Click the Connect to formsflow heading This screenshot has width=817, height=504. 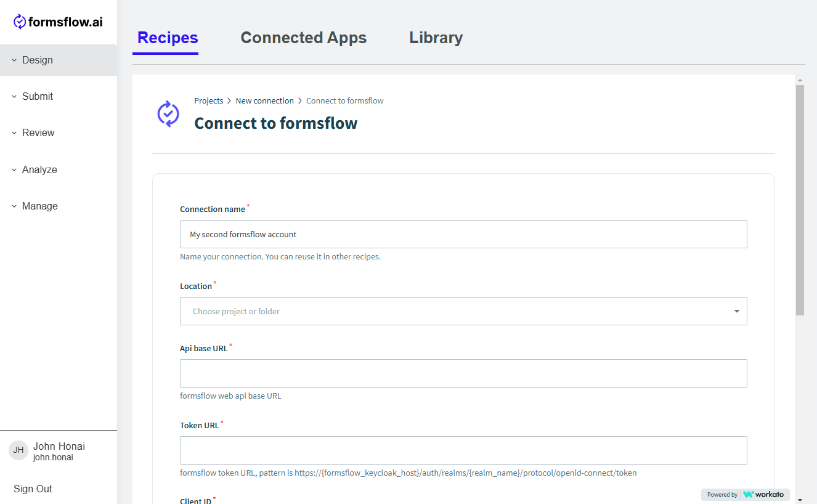(276, 123)
